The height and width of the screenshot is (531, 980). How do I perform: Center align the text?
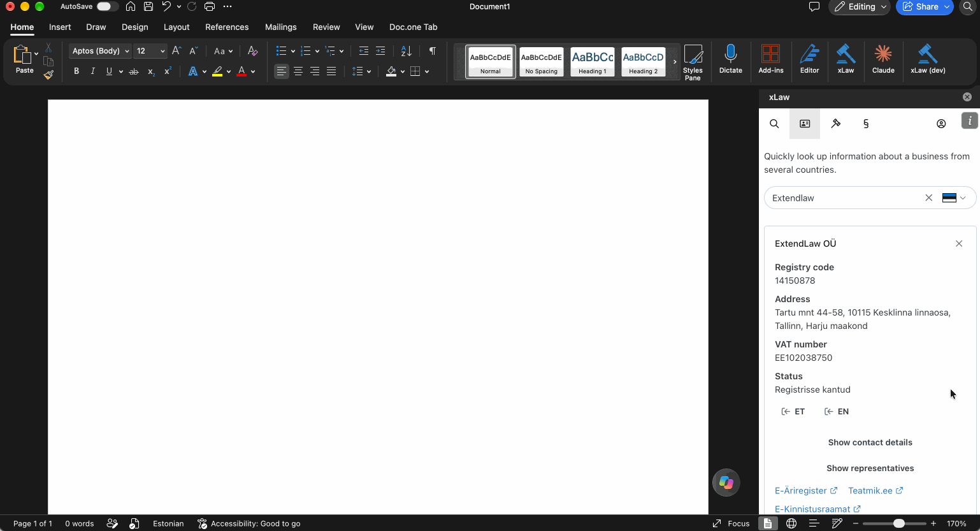pyautogui.click(x=298, y=71)
